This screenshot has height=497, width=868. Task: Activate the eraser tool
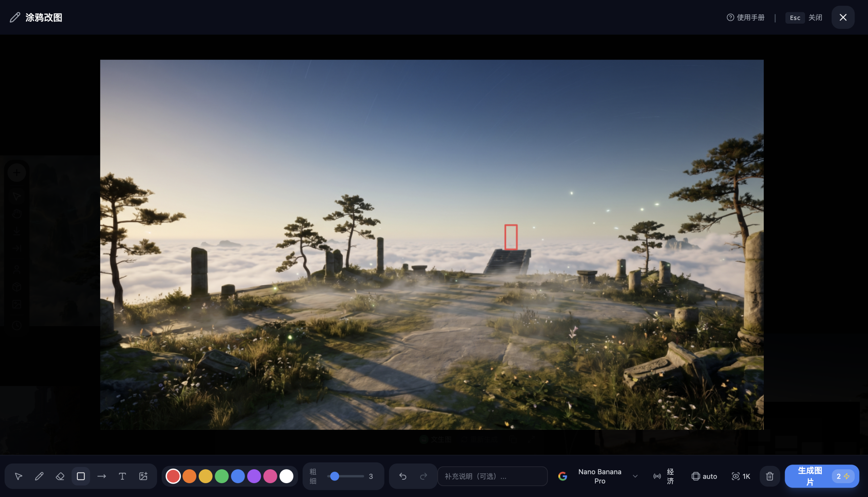point(60,476)
